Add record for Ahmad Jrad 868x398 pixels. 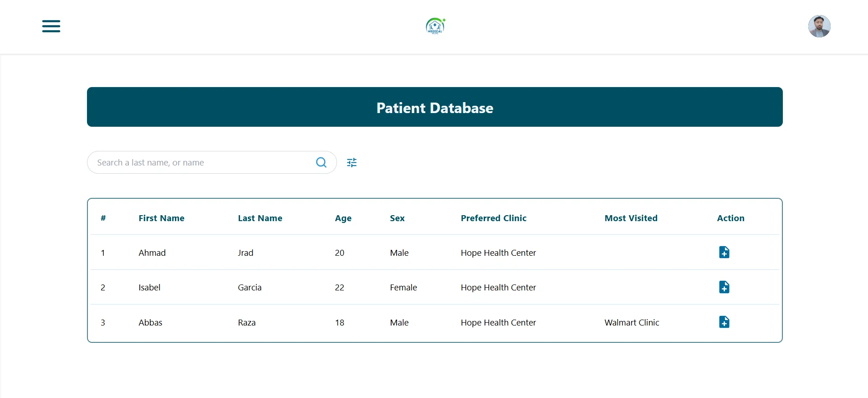pyautogui.click(x=724, y=252)
